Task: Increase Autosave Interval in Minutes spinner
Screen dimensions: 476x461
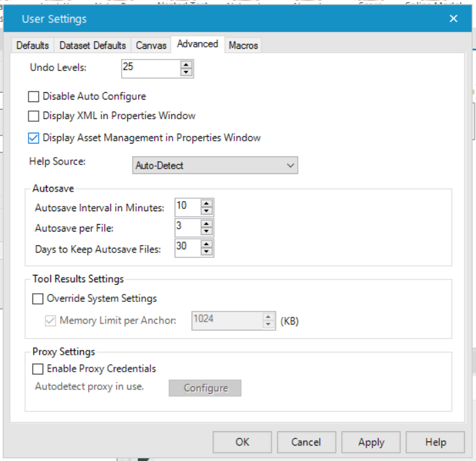Action: [207, 203]
